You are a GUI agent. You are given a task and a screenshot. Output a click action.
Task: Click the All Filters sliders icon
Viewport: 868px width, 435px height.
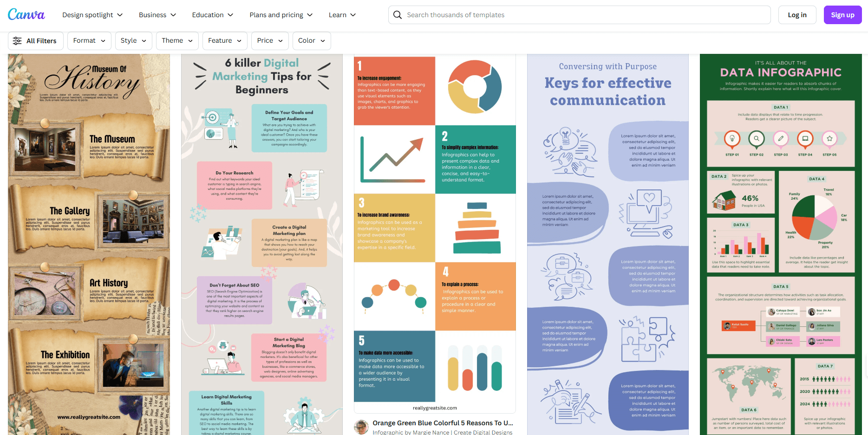[17, 41]
